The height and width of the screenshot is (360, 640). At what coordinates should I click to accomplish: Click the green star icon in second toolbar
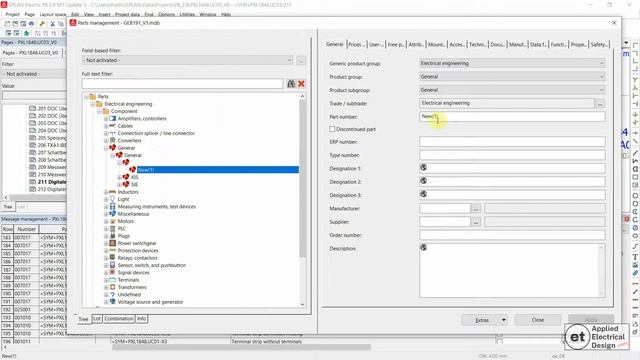point(27,33)
